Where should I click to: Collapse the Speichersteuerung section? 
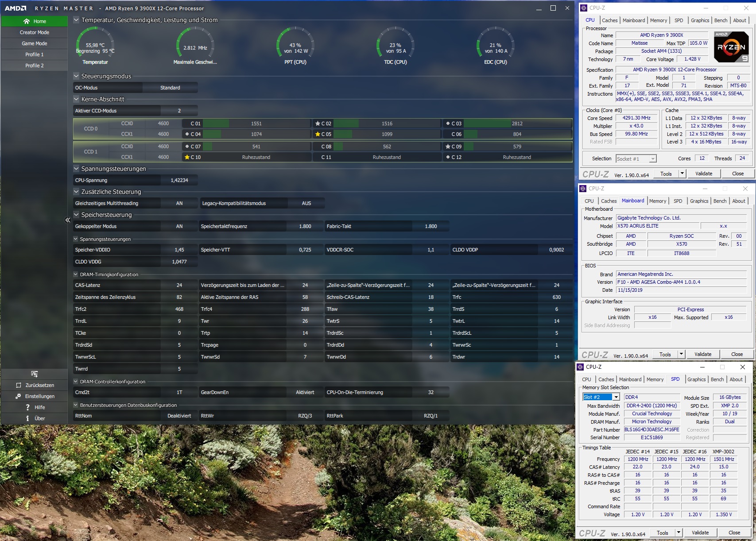coord(76,215)
